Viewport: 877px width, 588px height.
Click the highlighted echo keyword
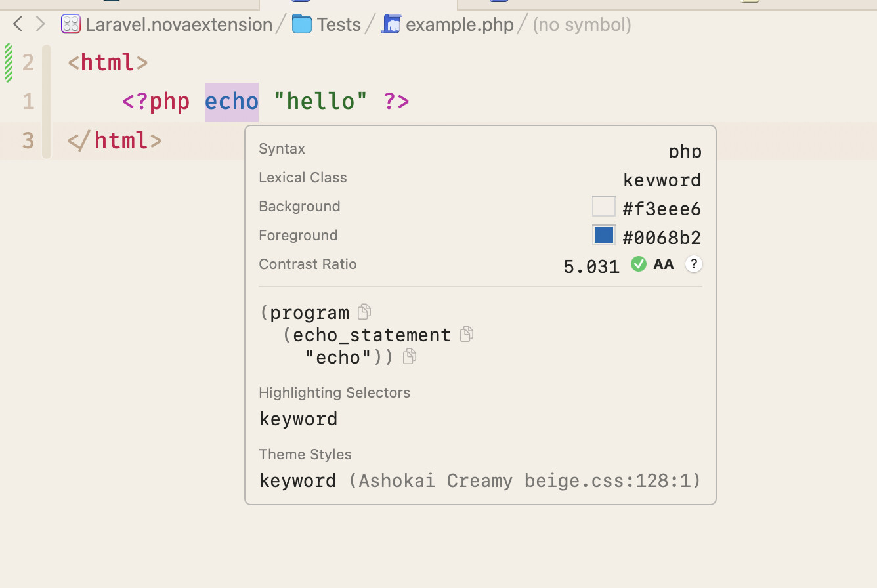tap(232, 102)
